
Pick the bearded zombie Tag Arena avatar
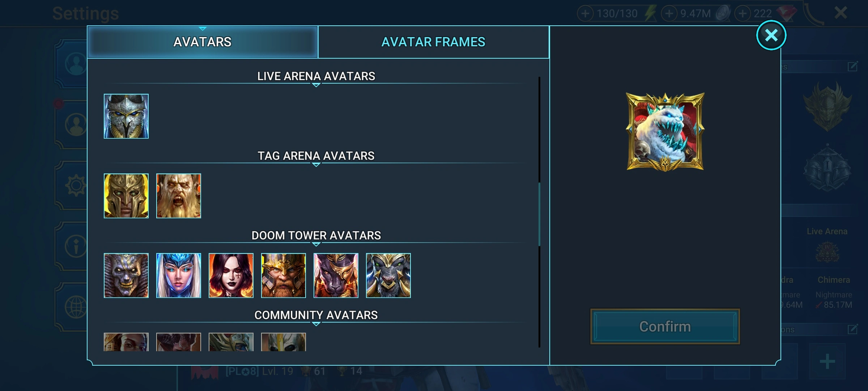tap(179, 196)
